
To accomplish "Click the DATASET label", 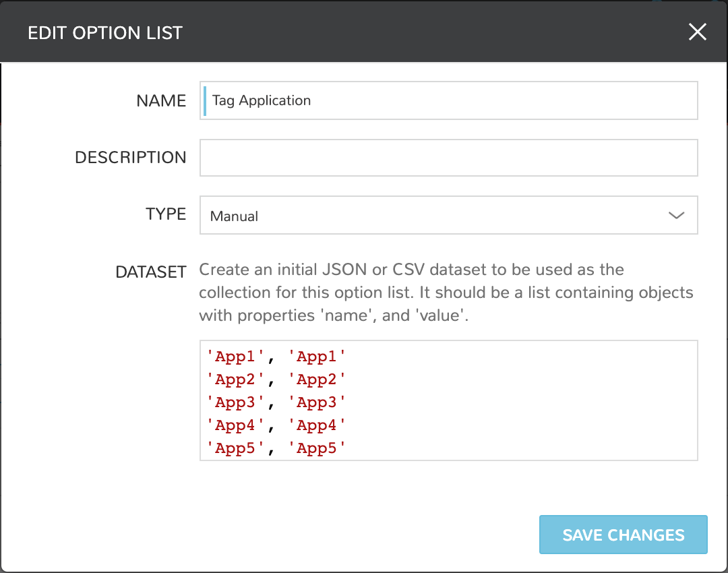I will [151, 272].
